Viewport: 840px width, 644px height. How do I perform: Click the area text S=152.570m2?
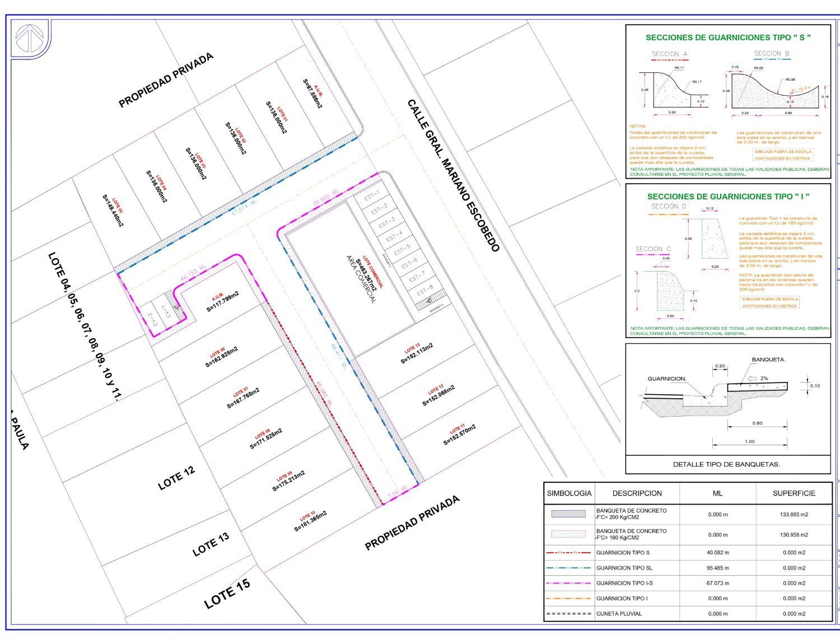(x=460, y=435)
